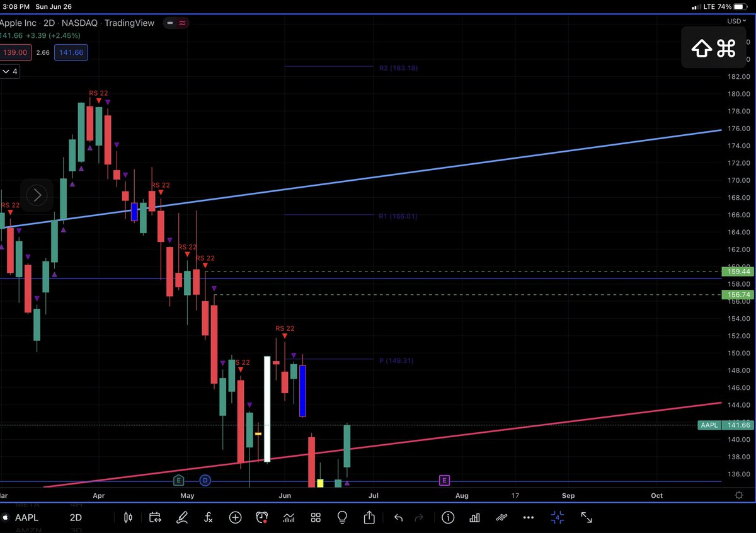Click the AAPL 141.66 current price tag
Image resolution: width=756 pixels, height=533 pixels.
pos(726,425)
